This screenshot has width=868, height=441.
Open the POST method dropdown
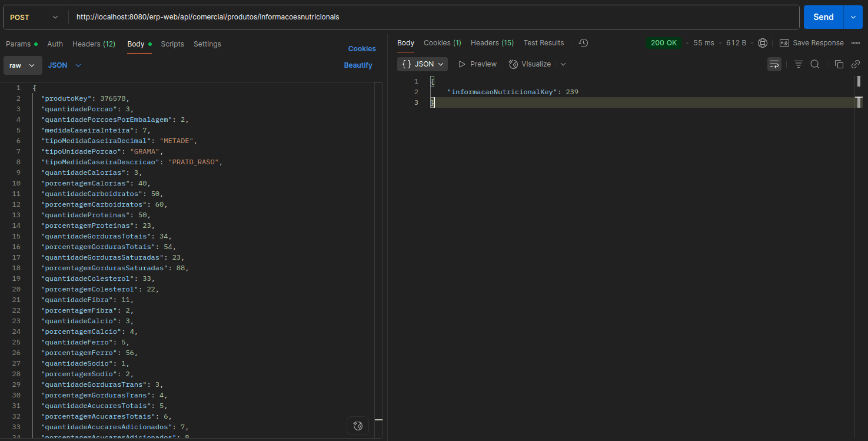pos(35,17)
